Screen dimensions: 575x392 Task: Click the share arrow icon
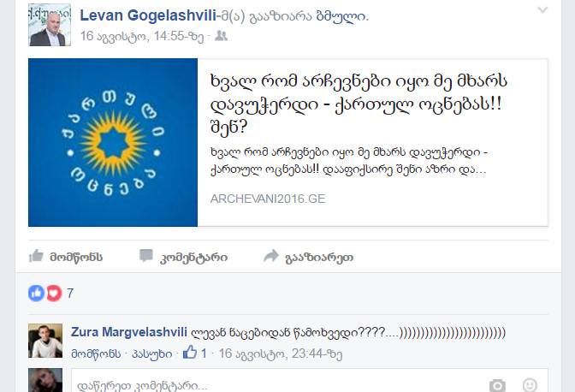[271, 256]
